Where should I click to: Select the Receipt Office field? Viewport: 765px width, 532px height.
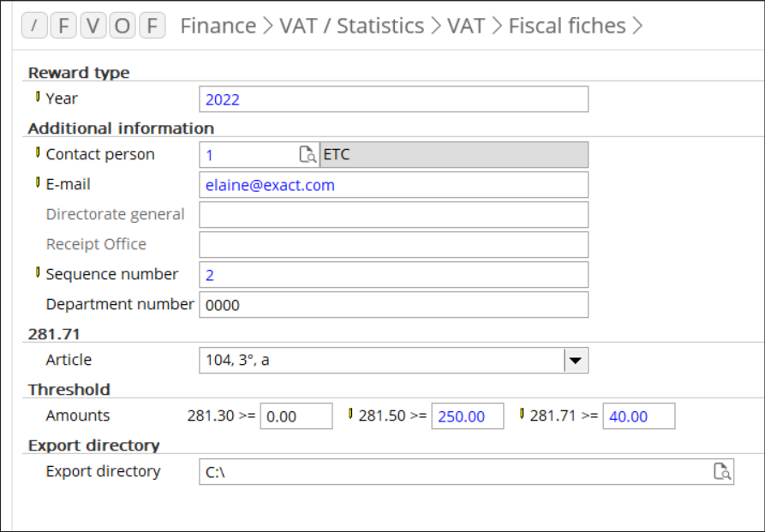(393, 245)
